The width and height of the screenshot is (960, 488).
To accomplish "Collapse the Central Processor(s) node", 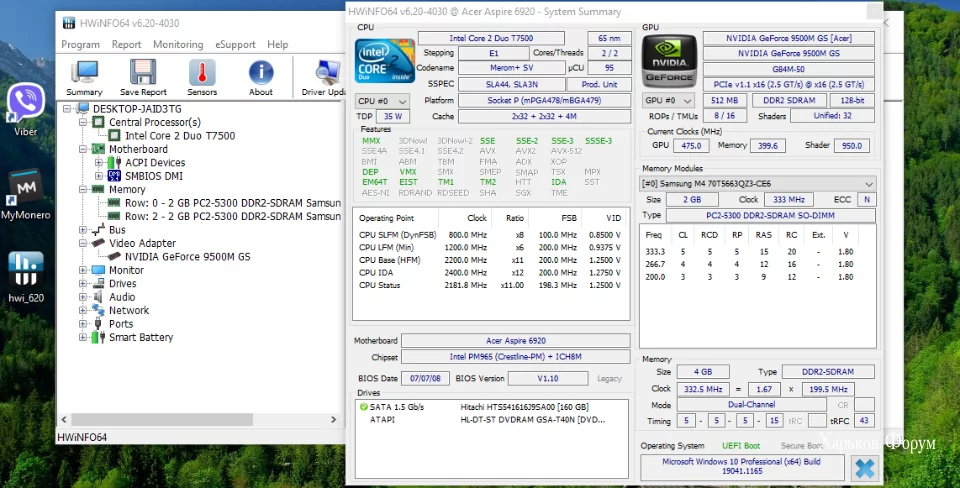I will (83, 122).
